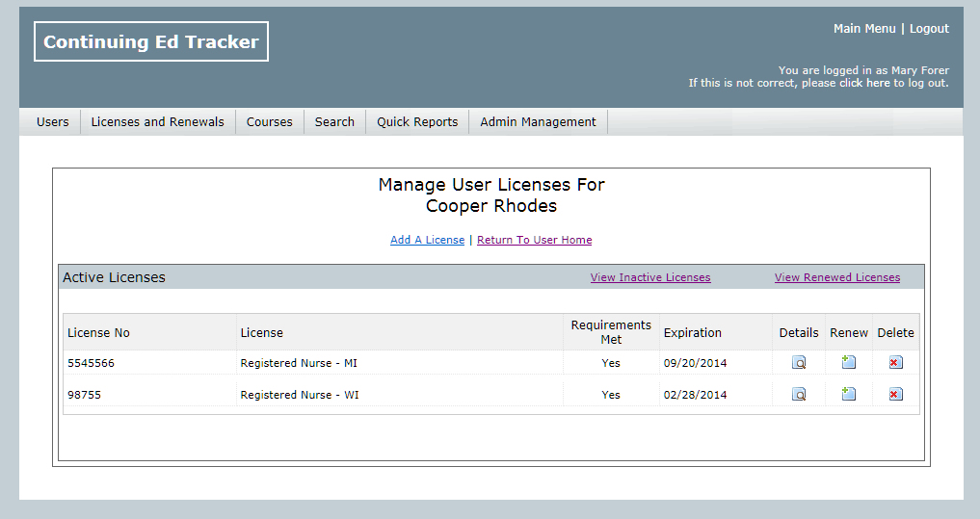Go to Main Menu in header
This screenshot has height=519, width=980.
coord(864,29)
